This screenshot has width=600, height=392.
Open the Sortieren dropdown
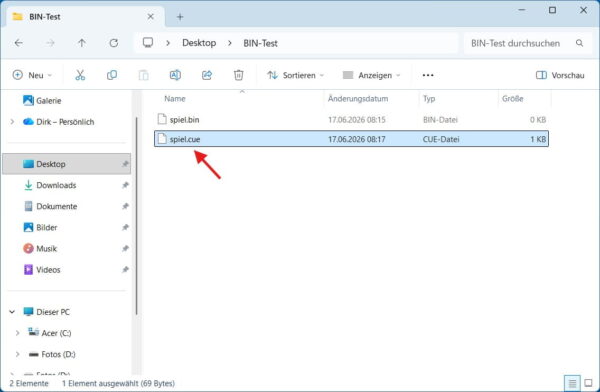(295, 75)
